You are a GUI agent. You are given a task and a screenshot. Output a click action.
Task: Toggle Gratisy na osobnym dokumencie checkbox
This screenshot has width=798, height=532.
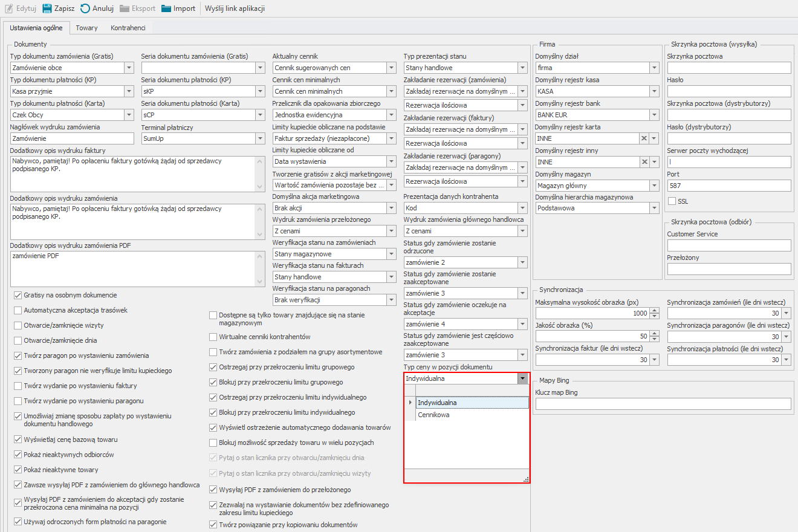18,295
